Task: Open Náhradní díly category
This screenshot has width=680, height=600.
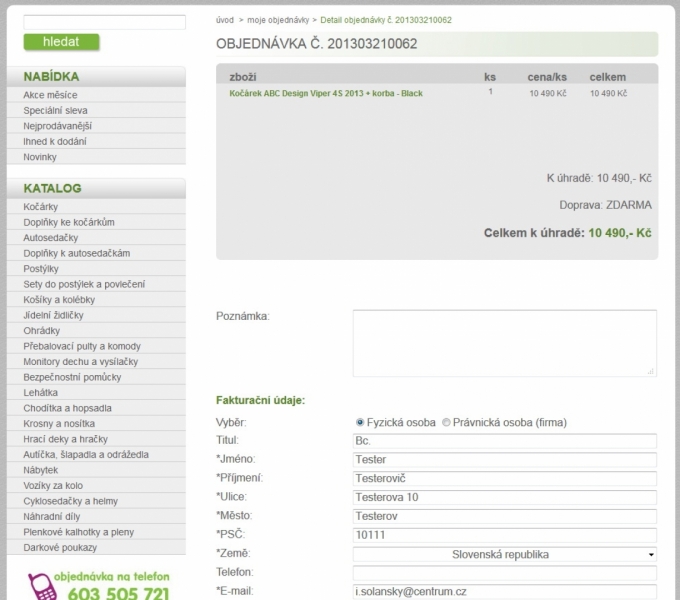Action: click(x=52, y=517)
